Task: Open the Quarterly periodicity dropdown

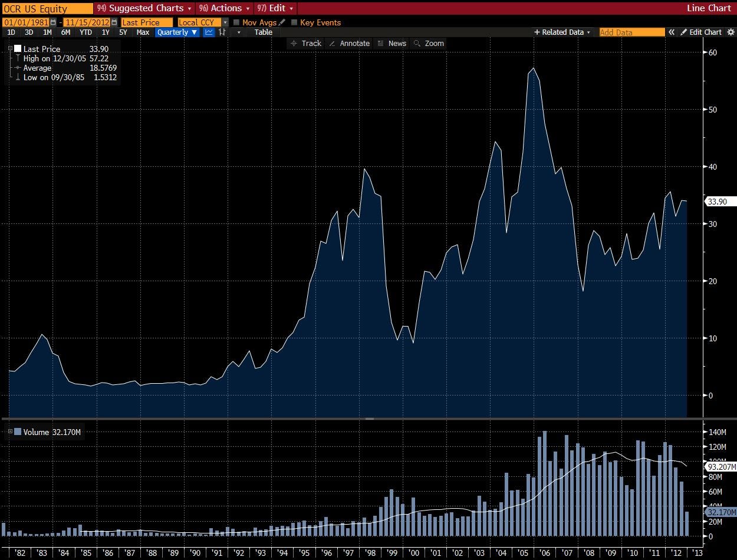Action: tap(177, 32)
